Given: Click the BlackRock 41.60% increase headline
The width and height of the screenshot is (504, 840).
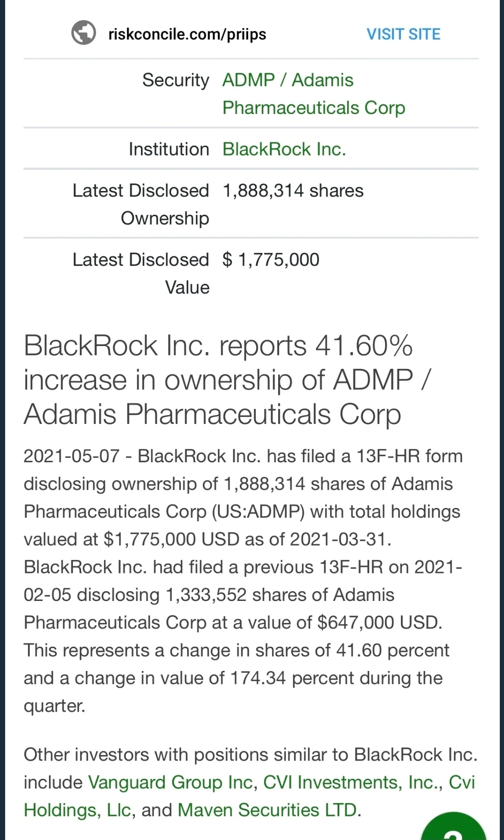Looking at the screenshot, I should 218,380.
